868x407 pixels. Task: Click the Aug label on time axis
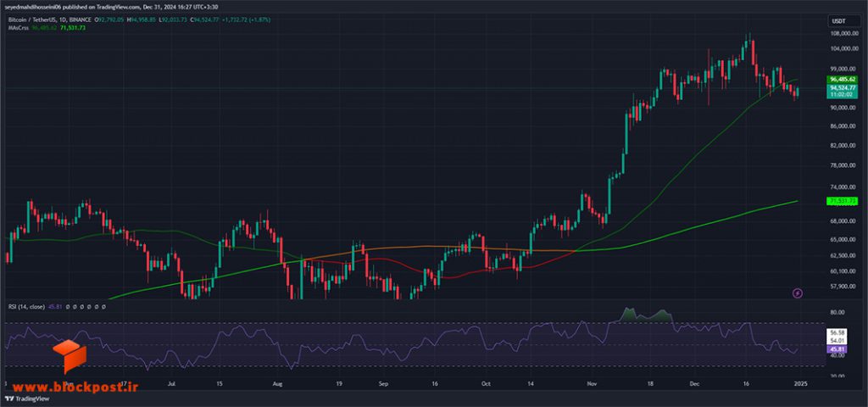[278, 383]
